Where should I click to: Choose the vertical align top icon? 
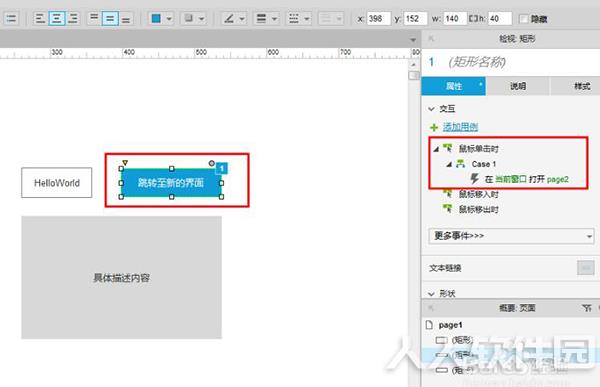point(94,18)
